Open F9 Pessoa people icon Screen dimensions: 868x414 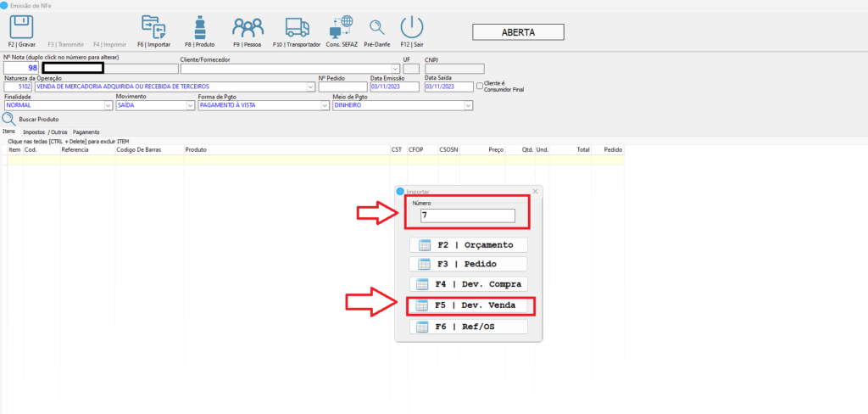[x=248, y=26]
